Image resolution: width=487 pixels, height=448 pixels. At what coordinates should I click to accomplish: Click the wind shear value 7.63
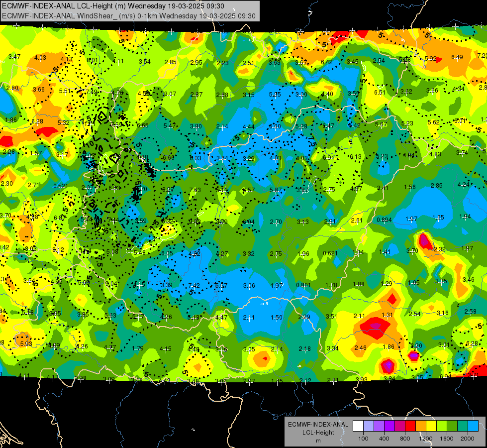195,190
